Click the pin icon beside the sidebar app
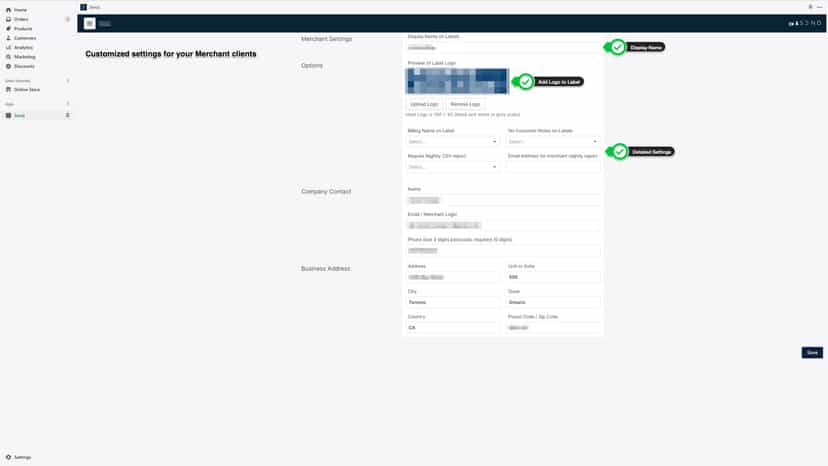 pyautogui.click(x=68, y=116)
